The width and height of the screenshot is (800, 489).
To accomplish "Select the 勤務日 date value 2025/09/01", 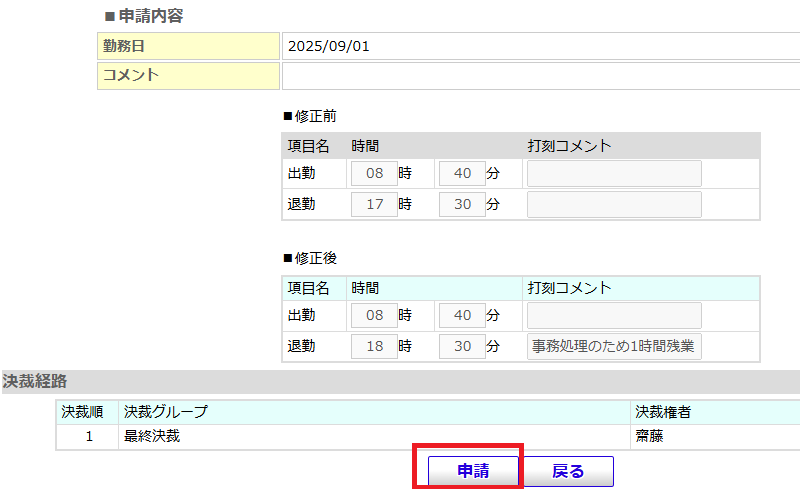I will coord(328,46).
